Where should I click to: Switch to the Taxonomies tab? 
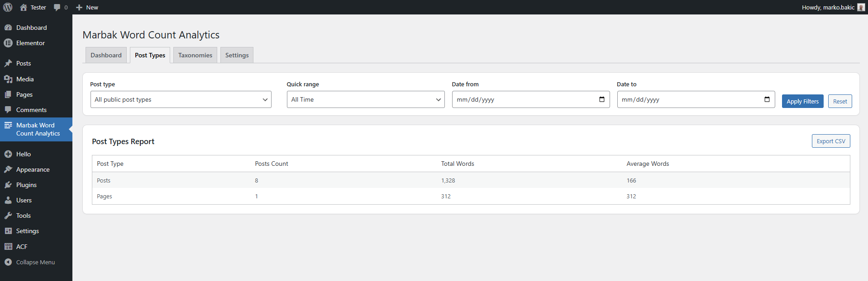(195, 55)
